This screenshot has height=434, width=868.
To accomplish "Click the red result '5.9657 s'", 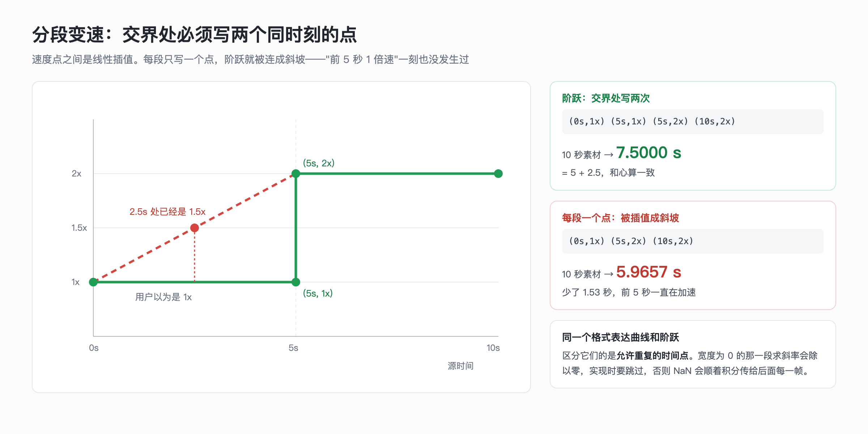I will (x=649, y=272).
